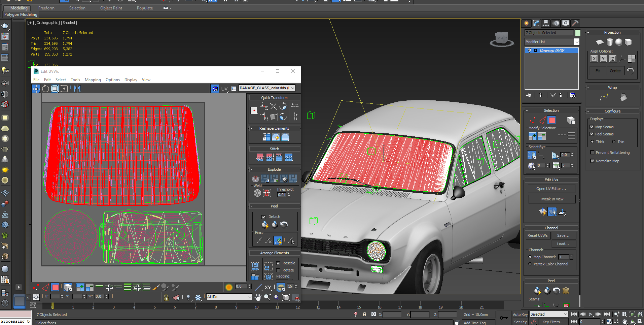Collapse the Channel rollout

(527, 228)
